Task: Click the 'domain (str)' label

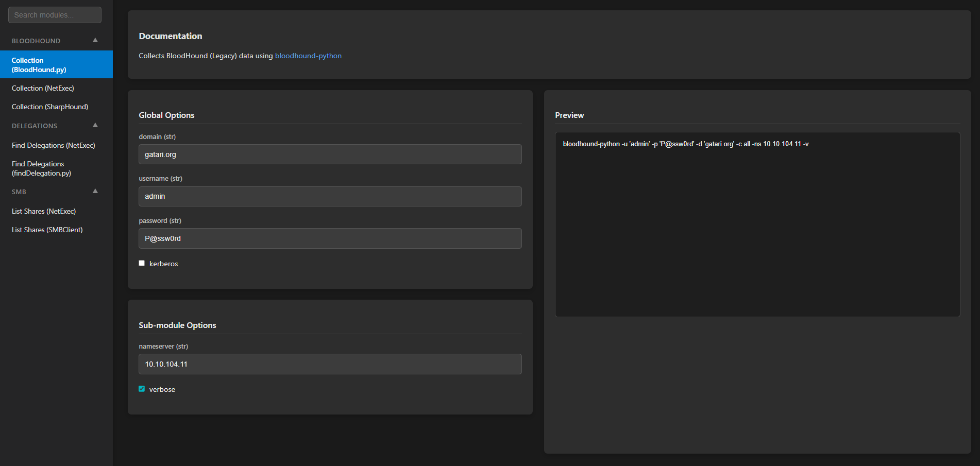Action: pos(157,136)
